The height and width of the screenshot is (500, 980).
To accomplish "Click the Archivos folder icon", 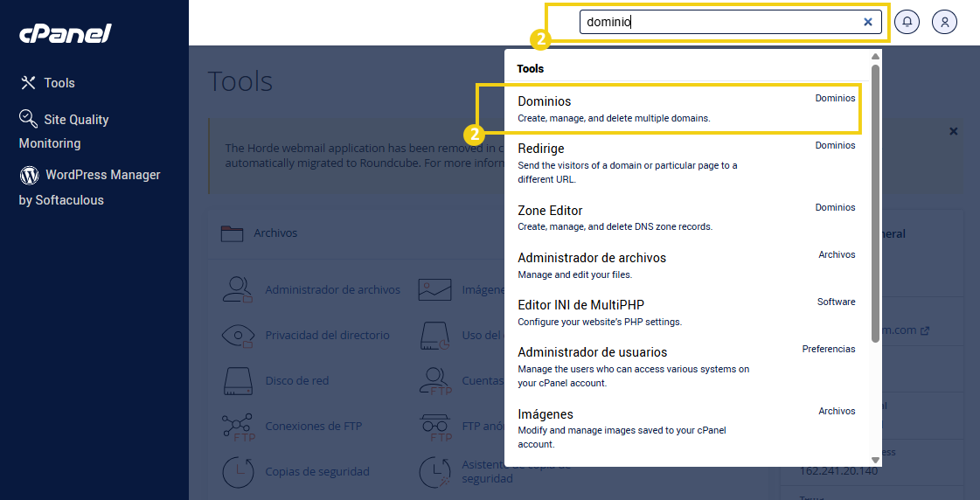I will pyautogui.click(x=232, y=233).
